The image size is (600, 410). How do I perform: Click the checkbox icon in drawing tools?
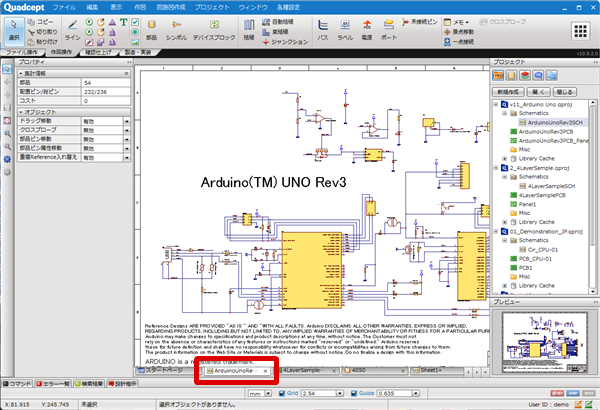(x=135, y=22)
